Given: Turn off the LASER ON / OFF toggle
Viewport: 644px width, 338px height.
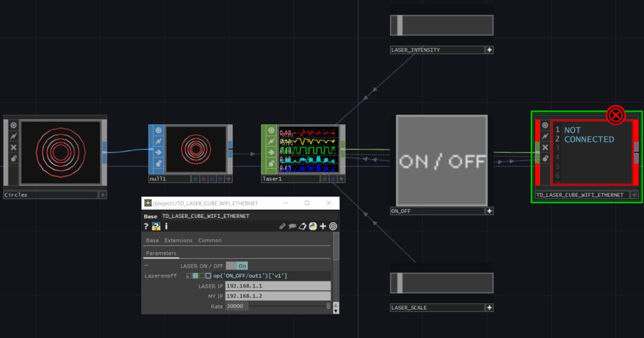Looking at the screenshot, I should click(241, 265).
